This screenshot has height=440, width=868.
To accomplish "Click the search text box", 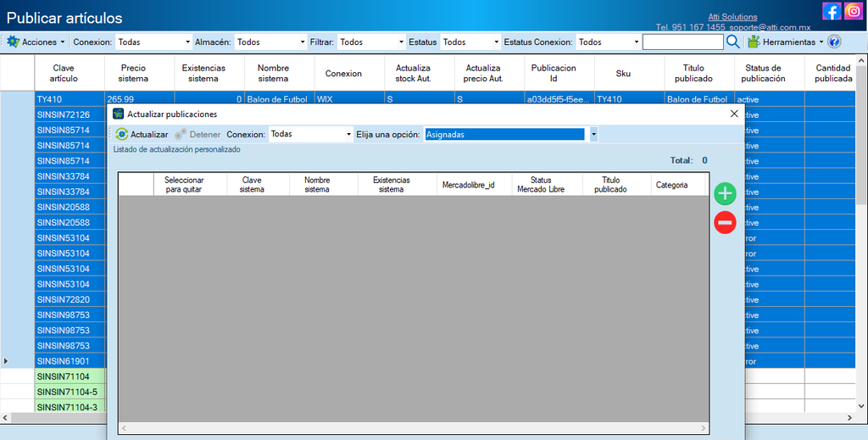I will [x=682, y=42].
